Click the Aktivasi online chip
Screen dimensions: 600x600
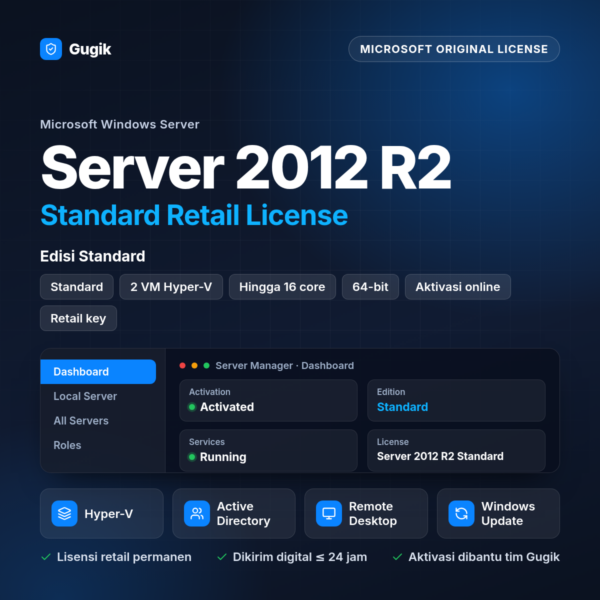point(458,287)
